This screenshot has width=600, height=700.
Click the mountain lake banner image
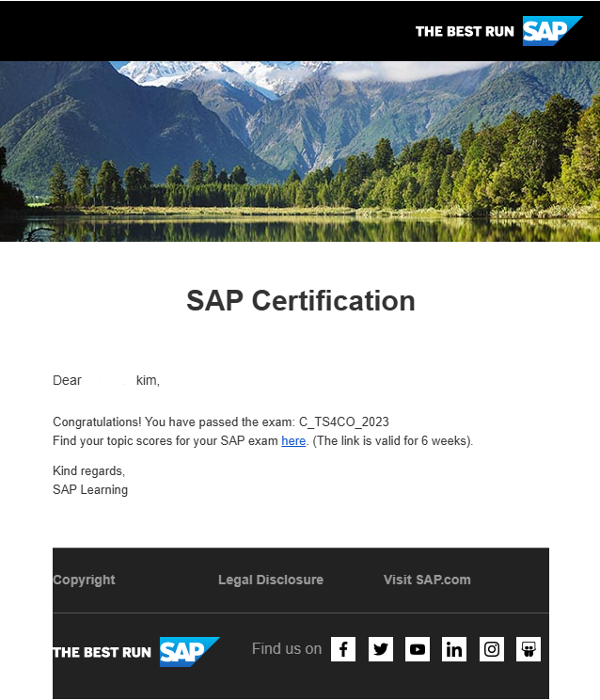tap(300, 151)
